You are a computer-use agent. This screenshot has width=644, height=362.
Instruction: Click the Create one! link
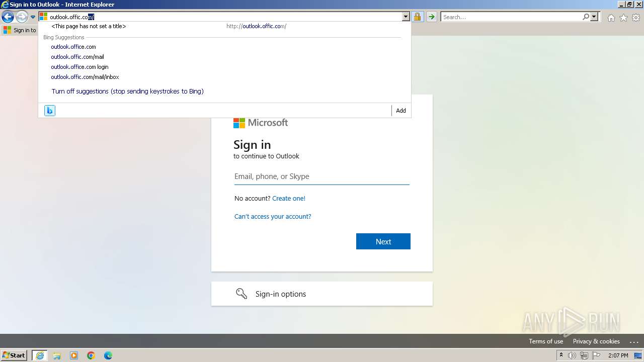tap(289, 199)
